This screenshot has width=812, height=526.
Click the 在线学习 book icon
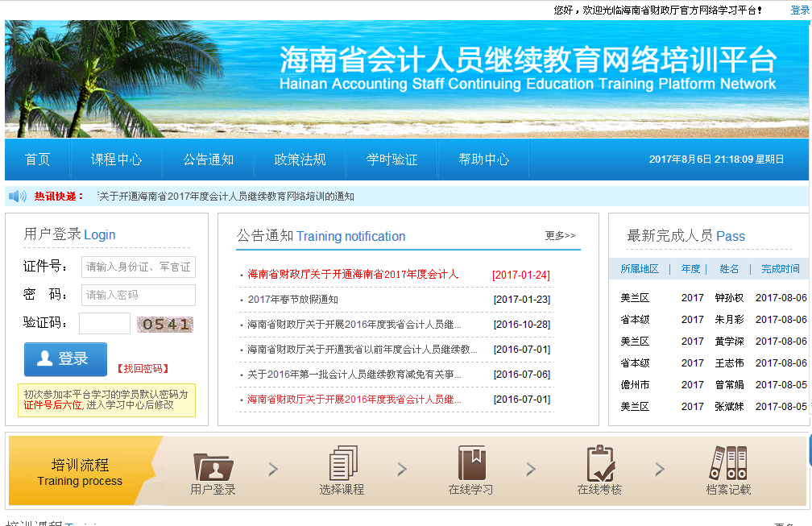point(471,463)
